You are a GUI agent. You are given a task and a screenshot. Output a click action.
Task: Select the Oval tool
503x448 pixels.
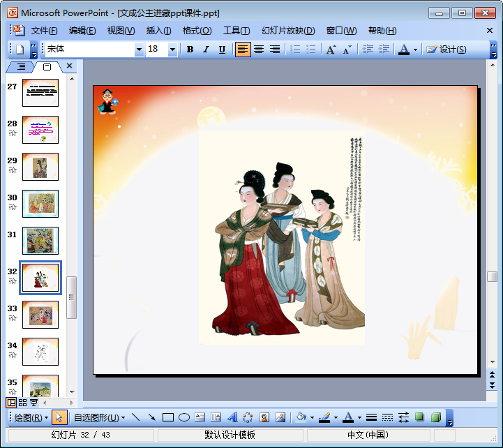point(183,417)
